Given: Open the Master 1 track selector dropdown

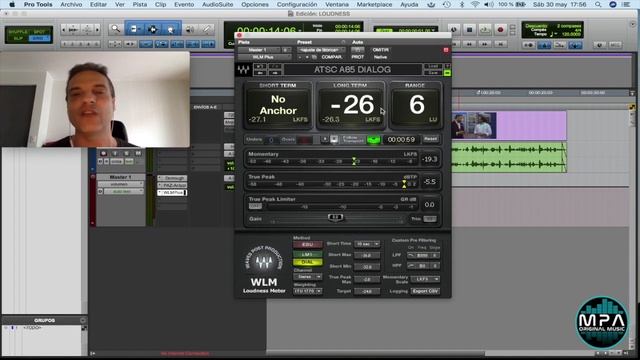Looking at the screenshot, I should pyautogui.click(x=259, y=50).
